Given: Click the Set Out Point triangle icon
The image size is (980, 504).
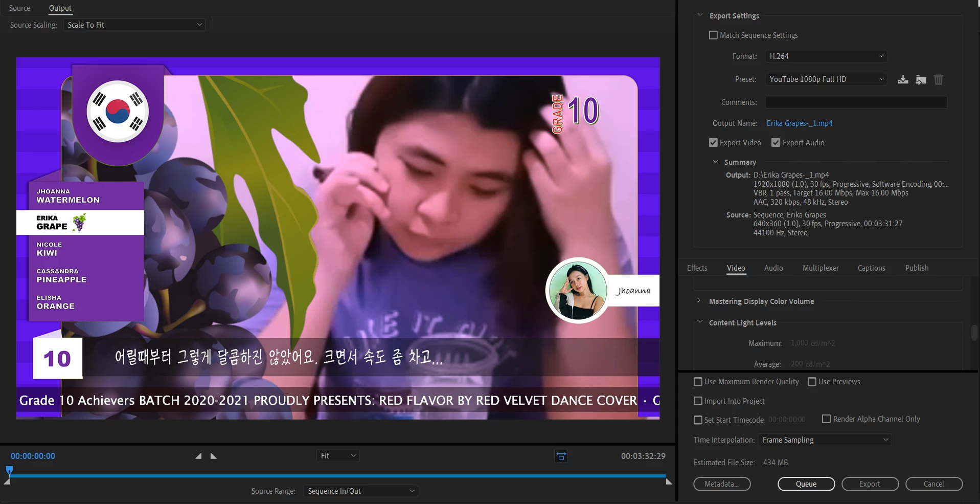Looking at the screenshot, I should (x=214, y=456).
